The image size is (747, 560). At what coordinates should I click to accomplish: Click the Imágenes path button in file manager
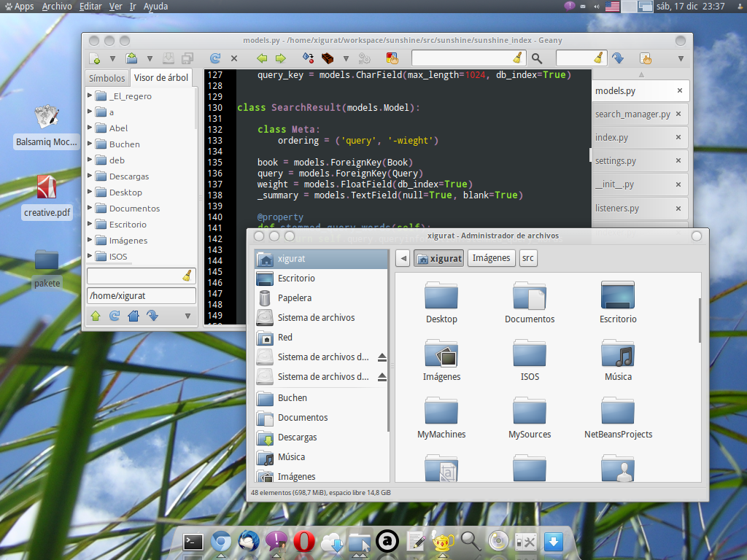pos(491,258)
